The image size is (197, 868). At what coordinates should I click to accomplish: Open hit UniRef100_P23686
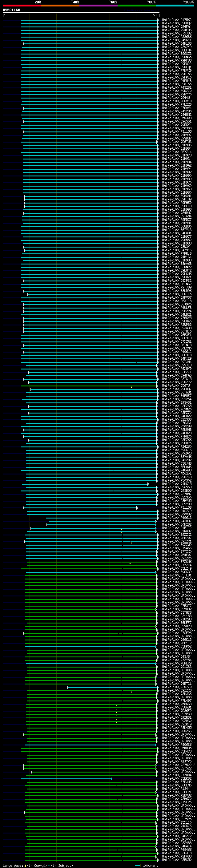tap(176, 37)
